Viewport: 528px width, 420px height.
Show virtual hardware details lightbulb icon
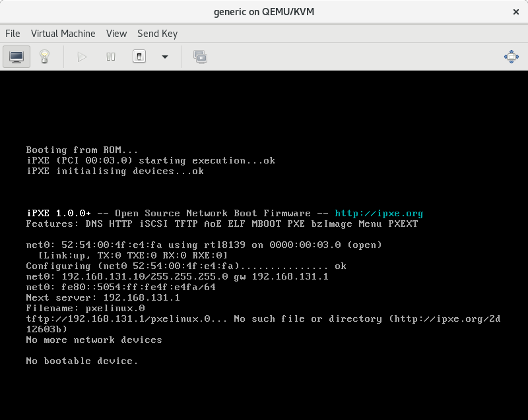(x=44, y=57)
